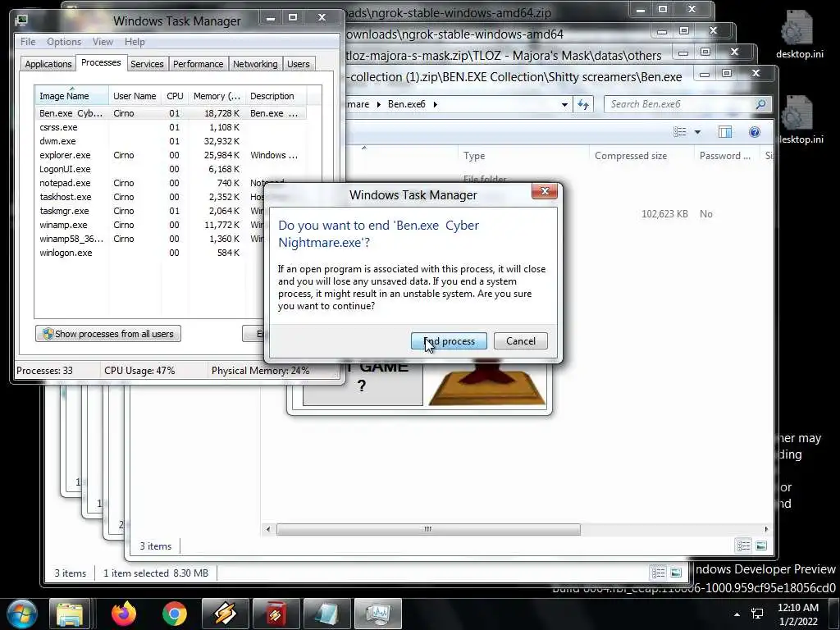The image size is (840, 630).
Task: Launch Firefox from the taskbar
Action: (124, 614)
